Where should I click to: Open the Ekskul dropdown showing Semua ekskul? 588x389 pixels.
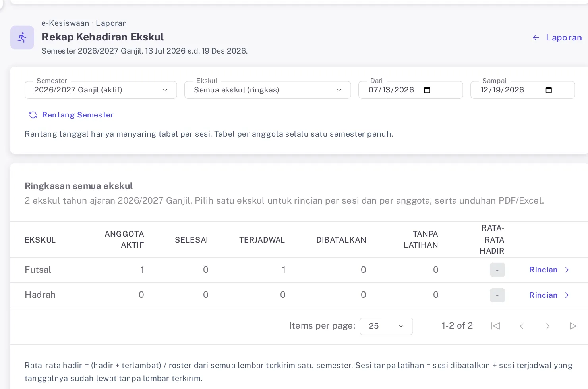point(268,90)
